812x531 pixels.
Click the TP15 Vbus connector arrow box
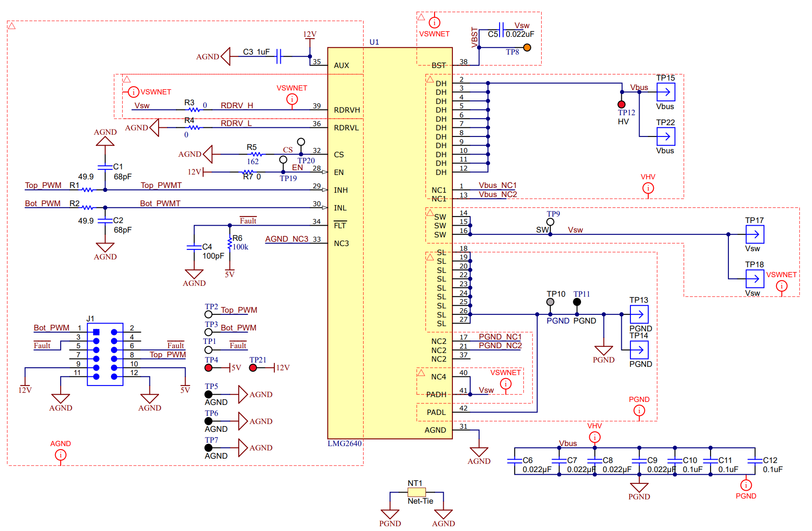pos(666,92)
